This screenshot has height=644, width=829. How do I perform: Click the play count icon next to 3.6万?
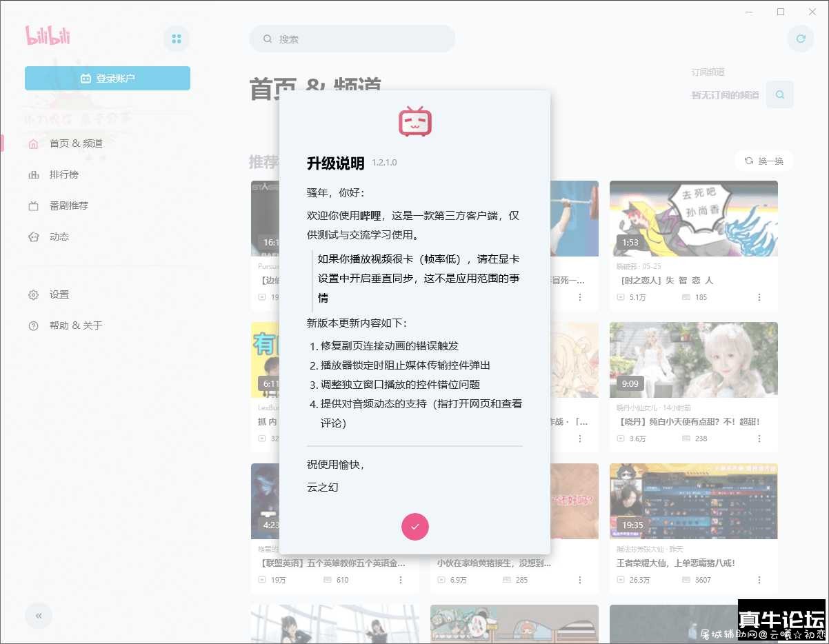[x=621, y=439]
